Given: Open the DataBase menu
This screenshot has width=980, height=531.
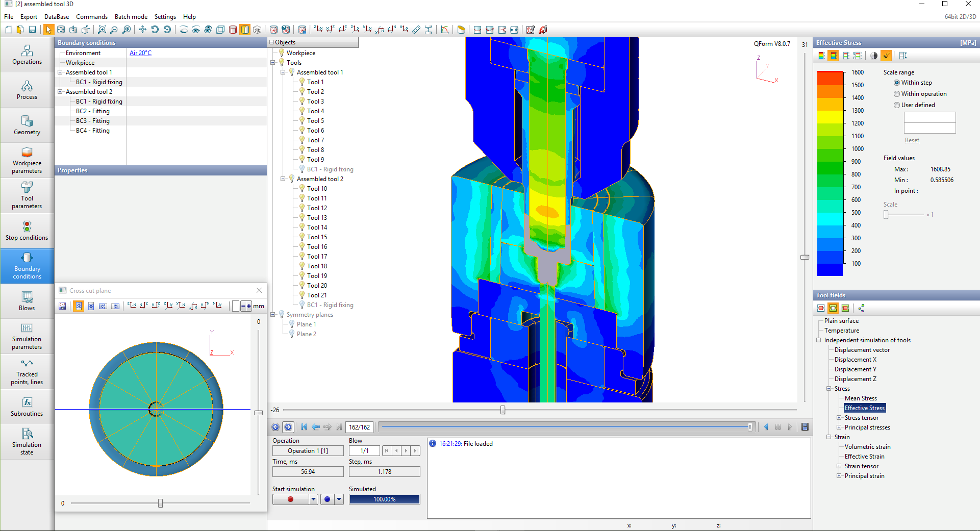Looking at the screenshot, I should point(57,17).
